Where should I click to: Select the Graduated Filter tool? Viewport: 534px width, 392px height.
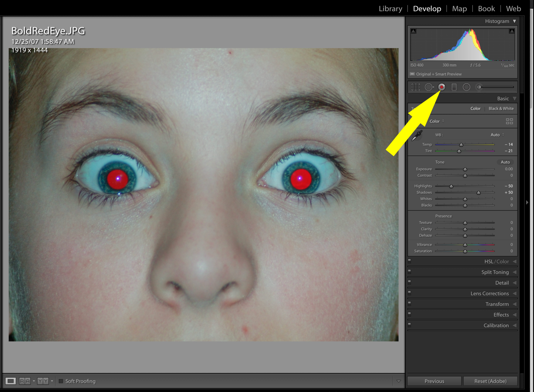click(x=454, y=87)
